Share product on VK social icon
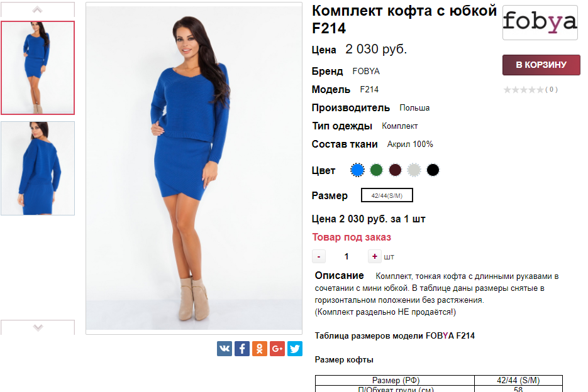The image size is (588, 392). click(225, 349)
